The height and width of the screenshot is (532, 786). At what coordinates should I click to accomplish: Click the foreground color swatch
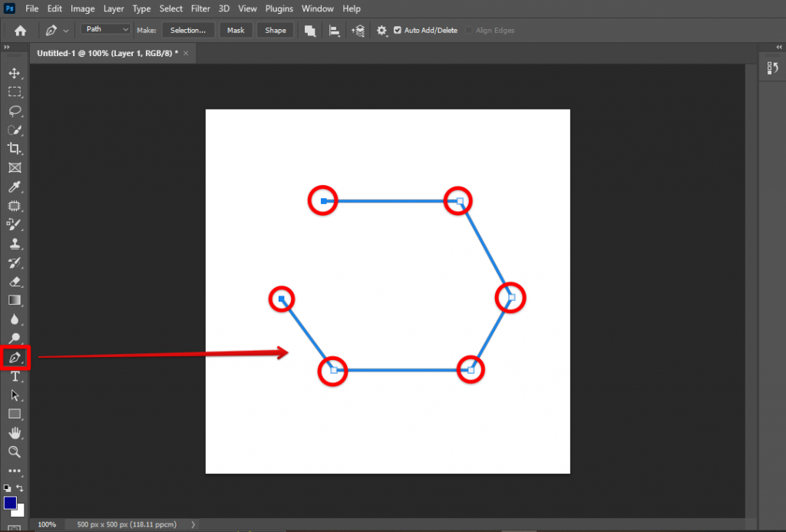[12, 503]
